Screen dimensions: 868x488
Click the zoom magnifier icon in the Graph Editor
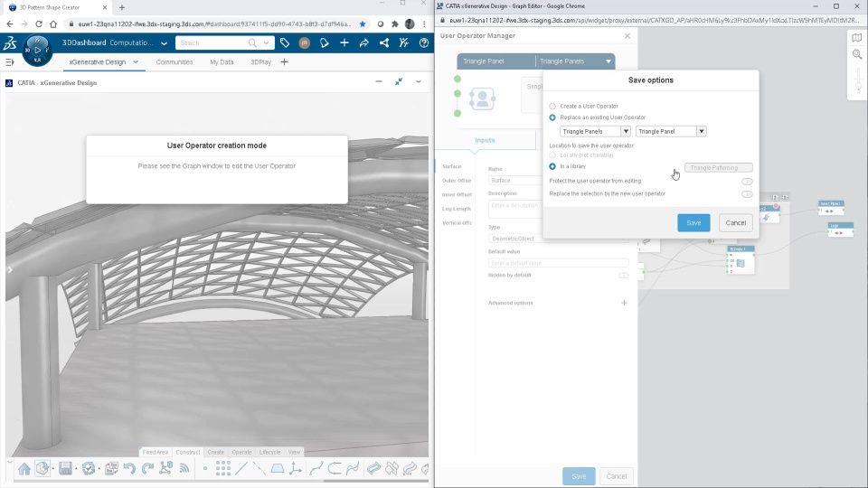pos(857,54)
